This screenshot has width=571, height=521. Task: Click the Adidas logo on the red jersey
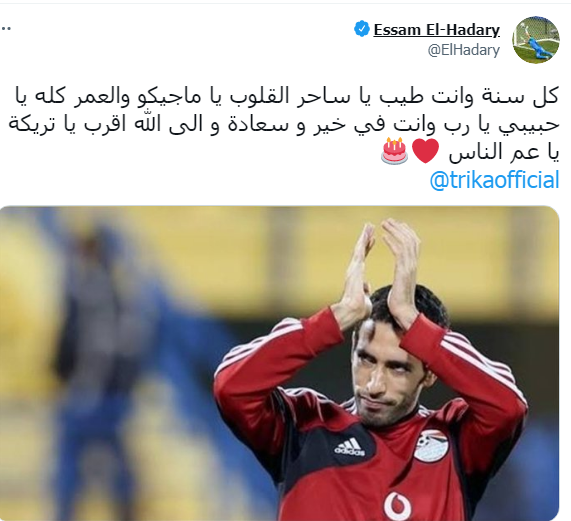[350, 447]
